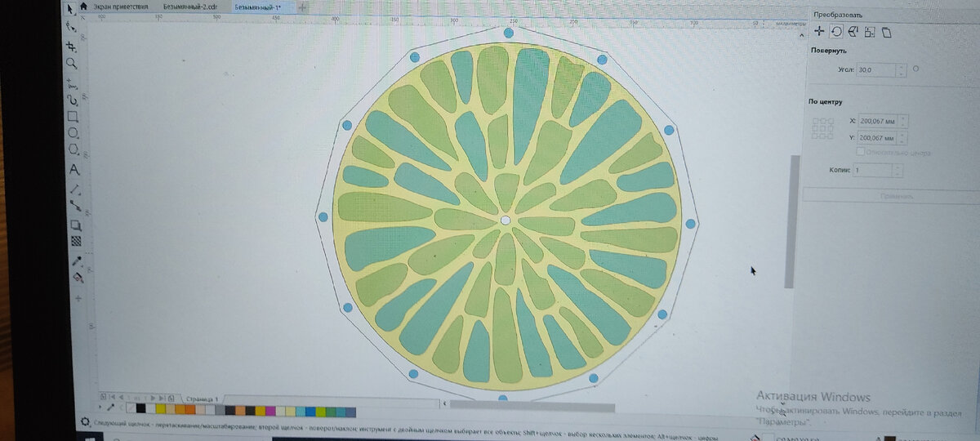Select the Ellipse tool
Viewport: 980px width, 441px height.
[73, 132]
